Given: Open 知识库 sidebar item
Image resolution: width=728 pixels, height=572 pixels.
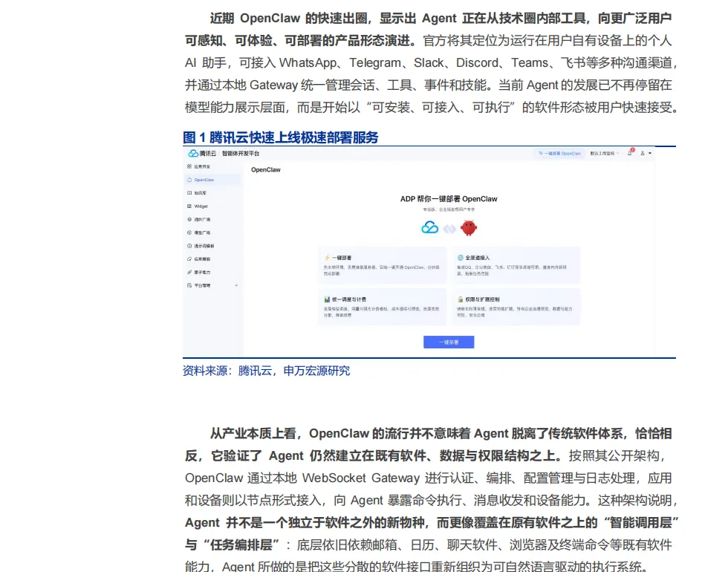Looking at the screenshot, I should 200,192.
